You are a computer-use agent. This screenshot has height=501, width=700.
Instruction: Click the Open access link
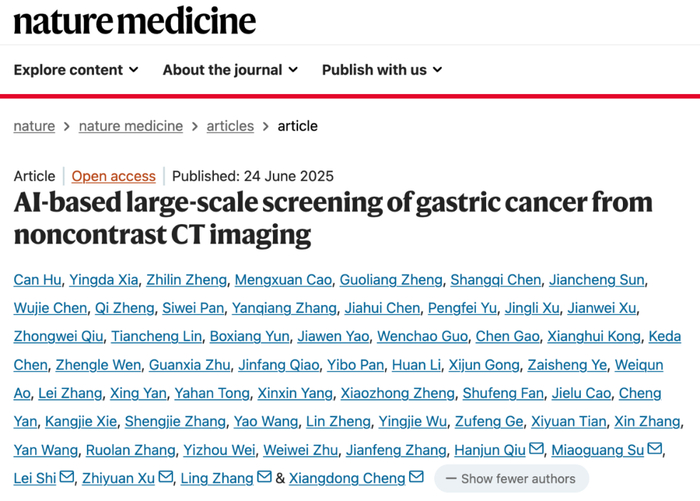coord(113,176)
